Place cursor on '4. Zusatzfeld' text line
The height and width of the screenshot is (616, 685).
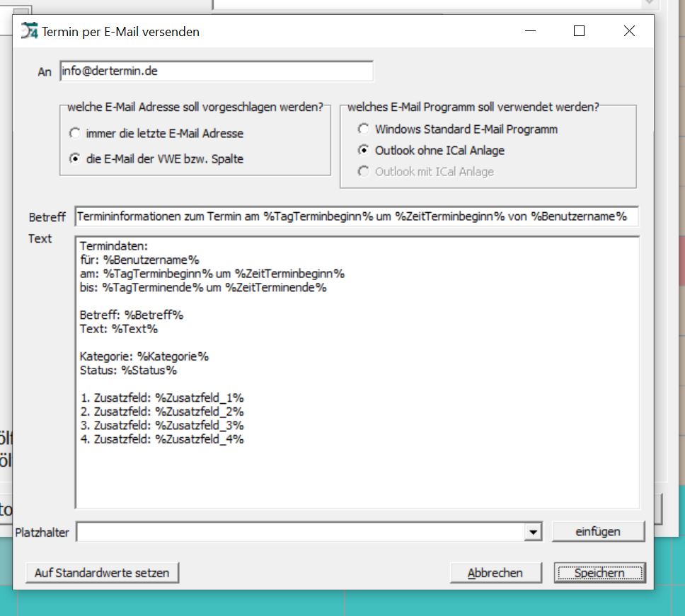coord(161,439)
